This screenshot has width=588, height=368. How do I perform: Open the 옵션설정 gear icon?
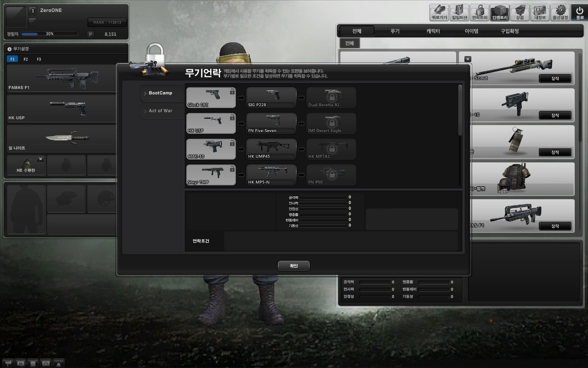coord(560,12)
